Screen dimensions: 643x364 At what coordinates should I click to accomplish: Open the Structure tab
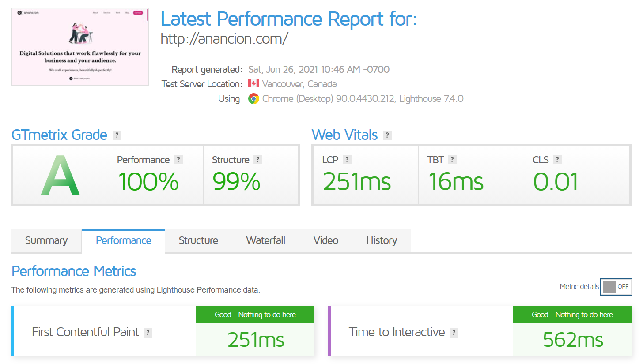tap(198, 240)
